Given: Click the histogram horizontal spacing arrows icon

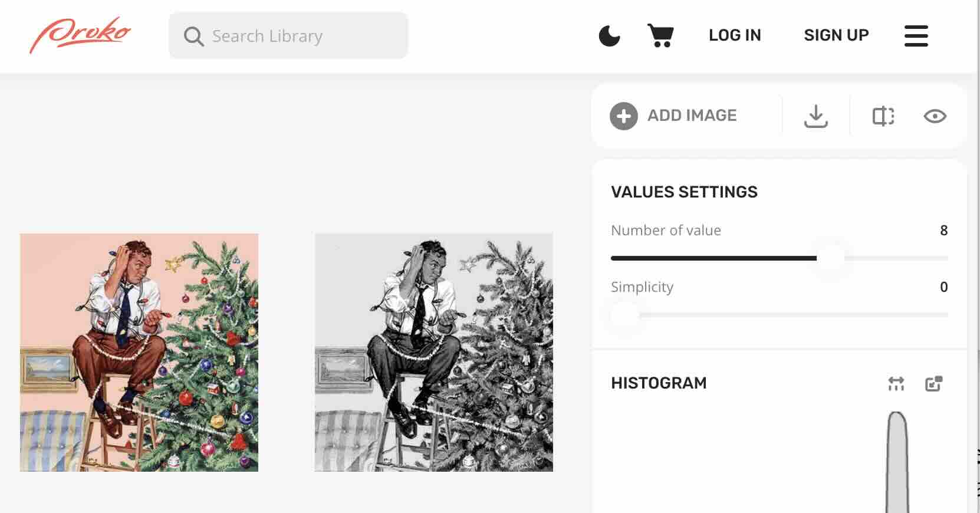Looking at the screenshot, I should click(896, 384).
